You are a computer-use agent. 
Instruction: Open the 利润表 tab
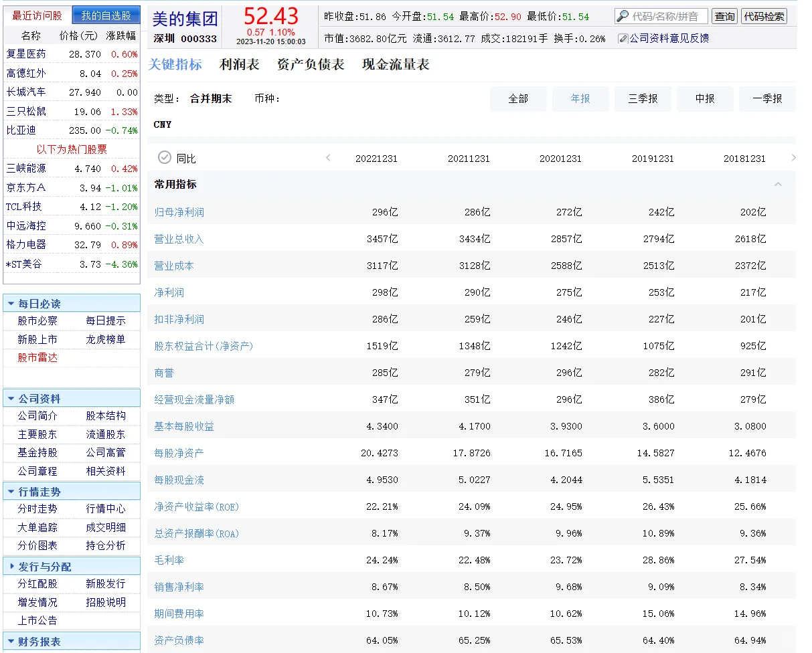[239, 65]
